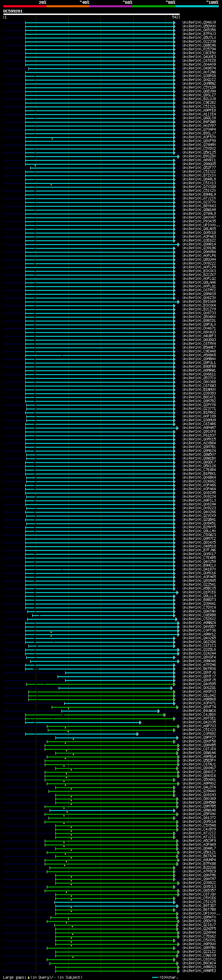Select hit UniRef100_Q9FPZ7
Image resolution: width=222 pixels, height=980 pixels.
click(199, 738)
